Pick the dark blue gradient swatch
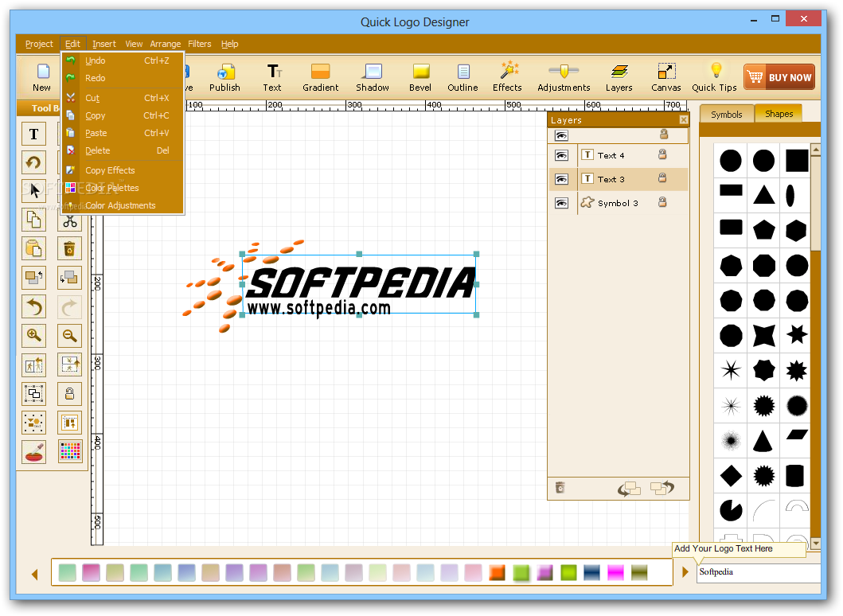The image size is (843, 616). (592, 572)
